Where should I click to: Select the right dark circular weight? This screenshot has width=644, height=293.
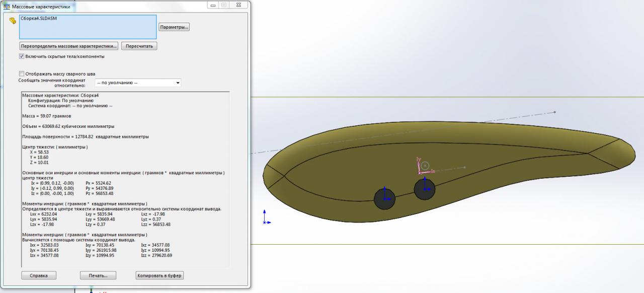pyautogui.click(x=425, y=189)
